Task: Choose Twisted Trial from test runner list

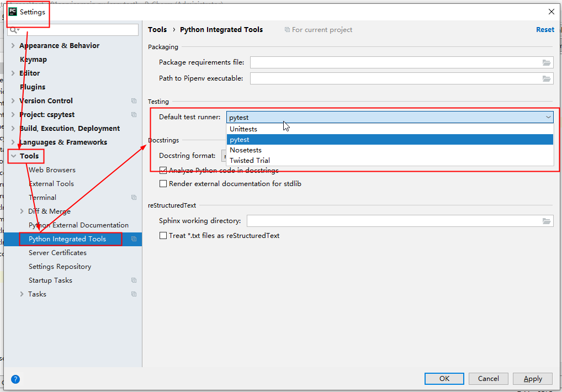Action: click(390, 161)
